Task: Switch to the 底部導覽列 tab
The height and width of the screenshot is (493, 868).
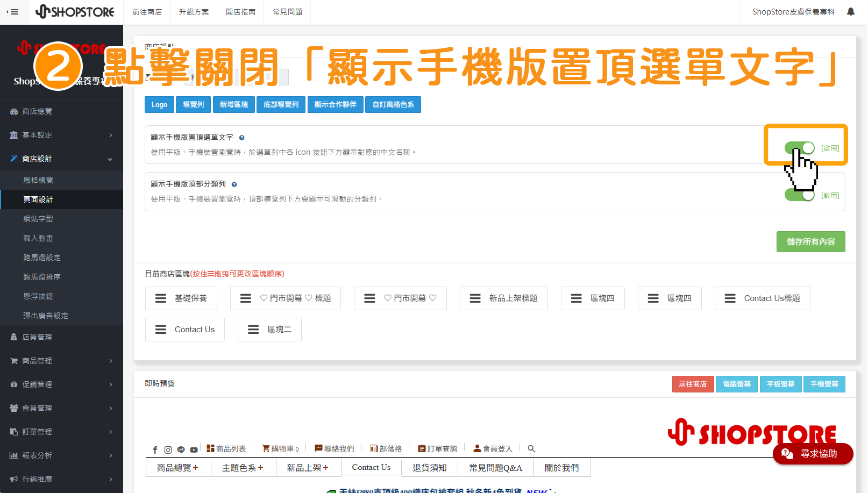Action: [281, 104]
